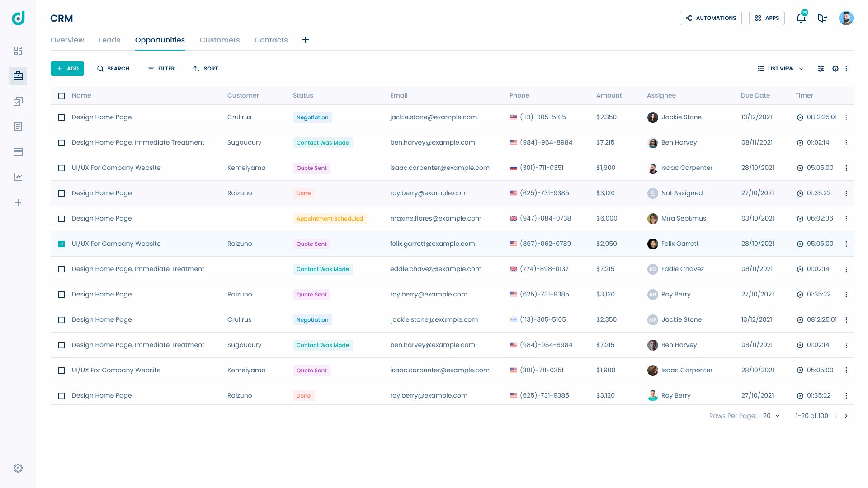Switch to the Customers tab
Screen dimensions: 868x488
click(220, 40)
